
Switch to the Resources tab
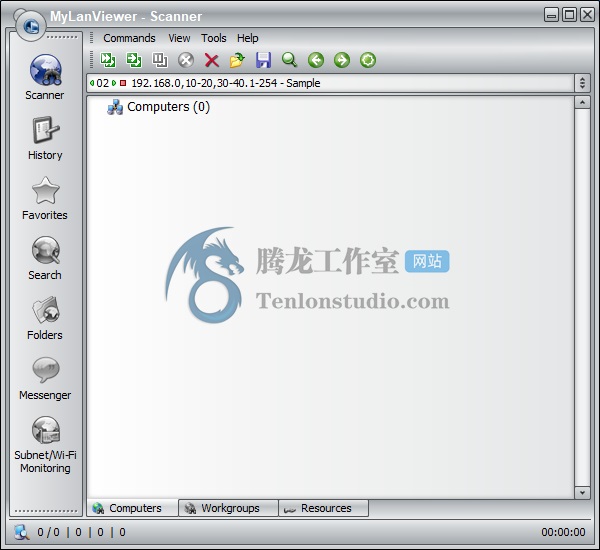pyautogui.click(x=324, y=508)
